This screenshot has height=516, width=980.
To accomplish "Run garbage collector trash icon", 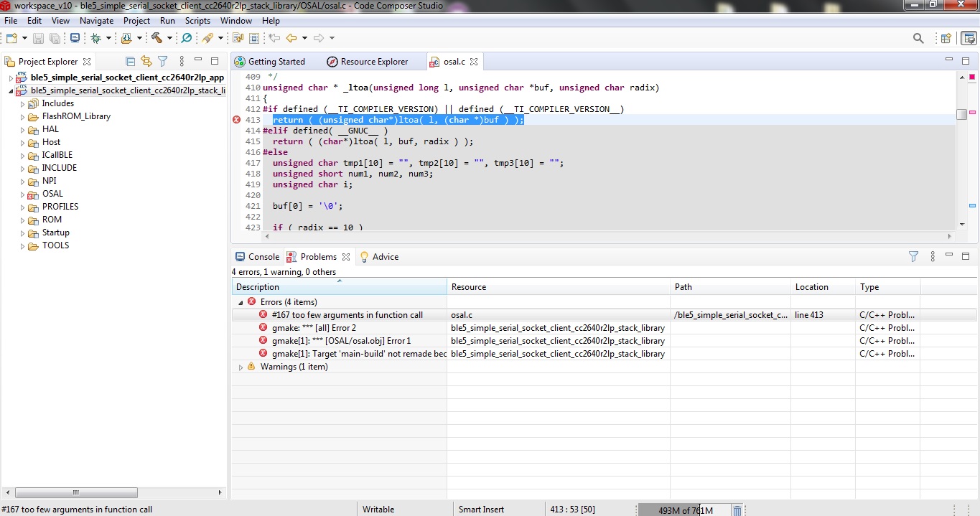I will (x=737, y=510).
